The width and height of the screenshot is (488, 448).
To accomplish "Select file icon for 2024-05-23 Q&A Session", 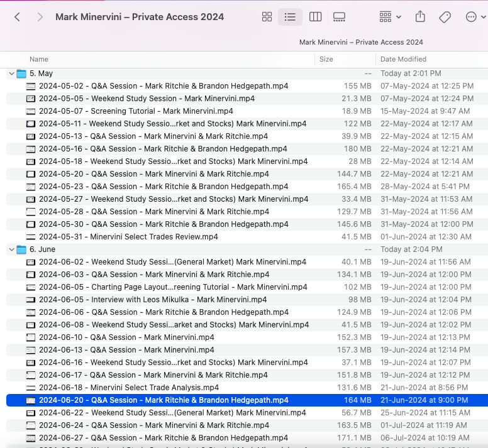I will point(30,187).
